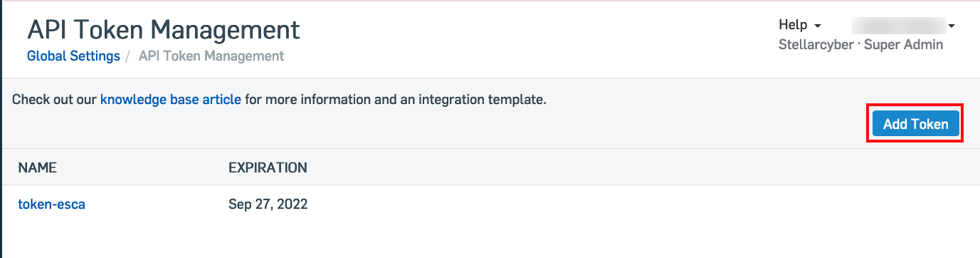
Task: Click the breadcrumb slash separator
Action: pyautogui.click(x=129, y=56)
